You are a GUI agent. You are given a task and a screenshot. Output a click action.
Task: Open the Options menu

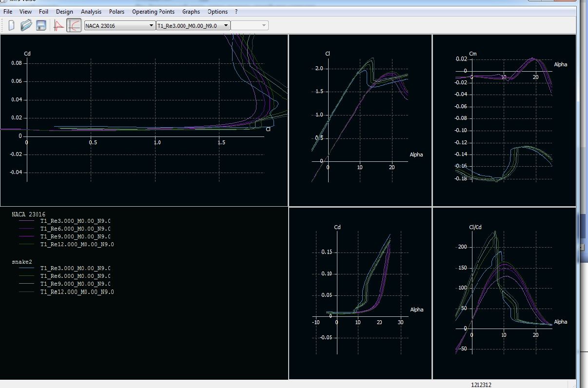coord(217,11)
